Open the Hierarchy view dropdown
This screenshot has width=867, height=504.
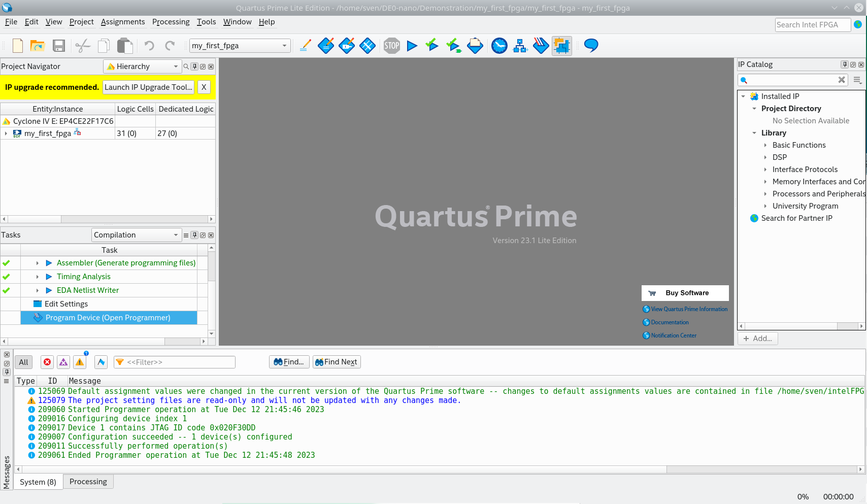coord(143,66)
